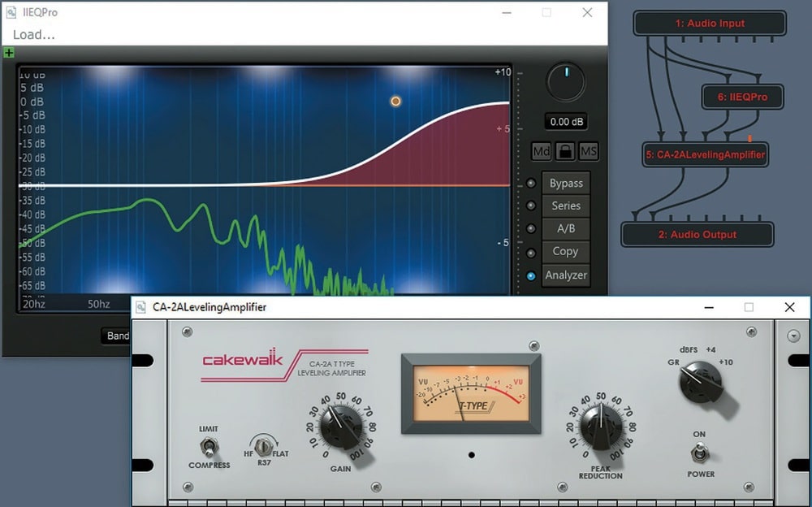Screen dimensions: 812x507
Task: Close the IIEQPro window
Action: coord(587,12)
